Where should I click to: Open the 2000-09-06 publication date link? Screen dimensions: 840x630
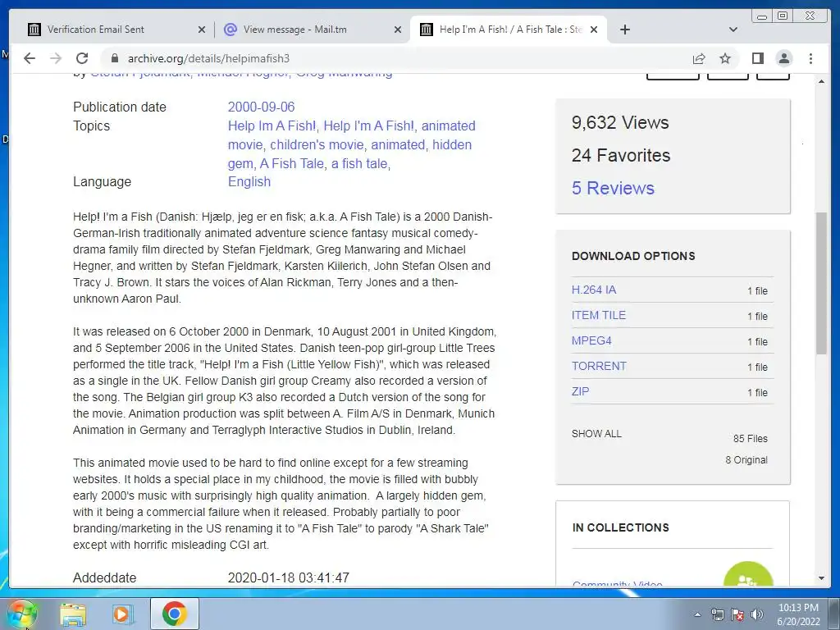point(262,107)
